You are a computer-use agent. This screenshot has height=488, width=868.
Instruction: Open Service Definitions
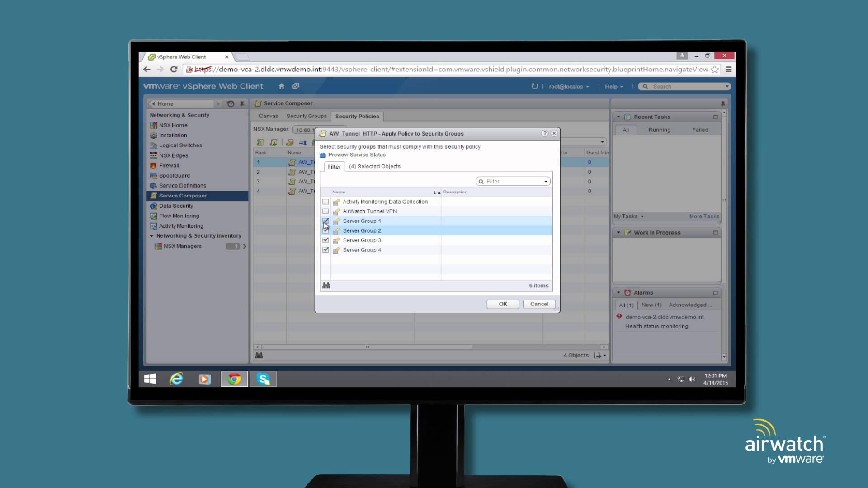pos(182,186)
